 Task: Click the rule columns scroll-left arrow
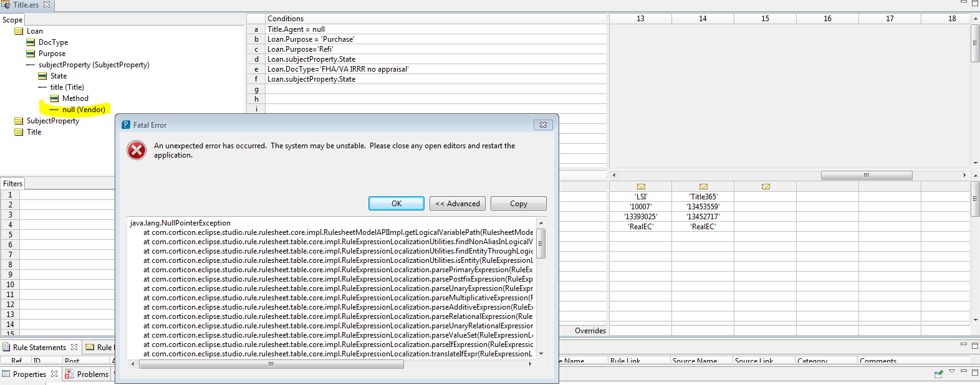point(614,176)
